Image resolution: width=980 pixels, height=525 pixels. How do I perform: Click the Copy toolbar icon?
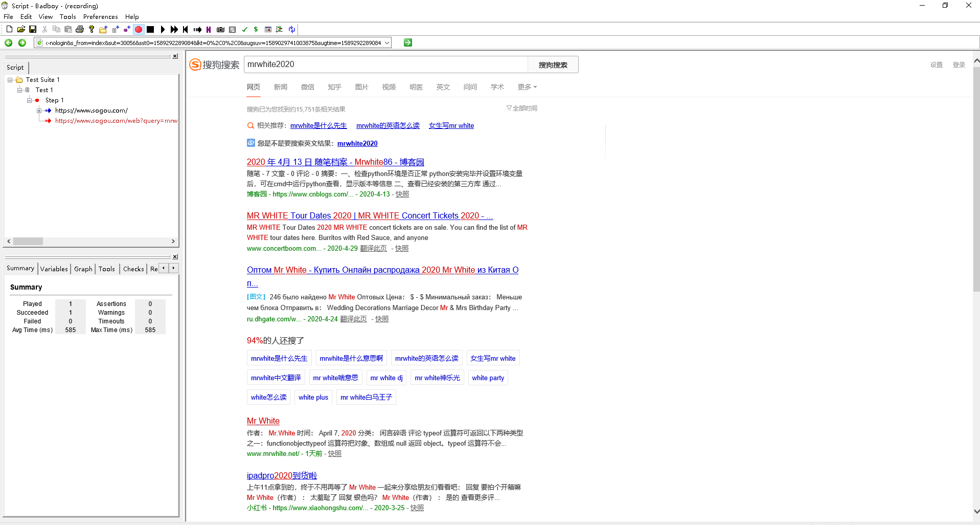pos(56,30)
